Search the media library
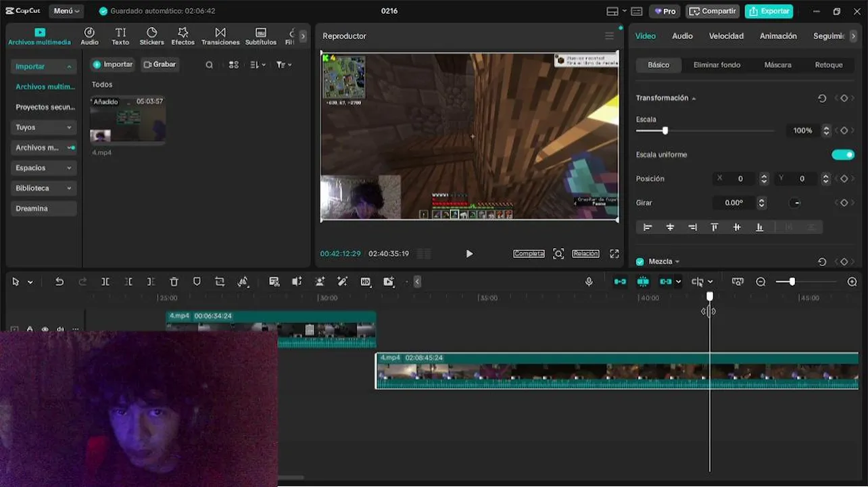The image size is (868, 487). 210,65
